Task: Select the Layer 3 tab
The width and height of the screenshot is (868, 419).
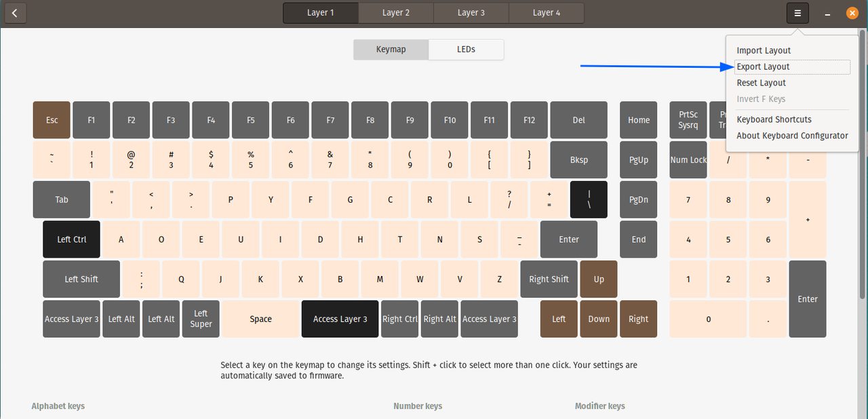Action: pyautogui.click(x=471, y=12)
